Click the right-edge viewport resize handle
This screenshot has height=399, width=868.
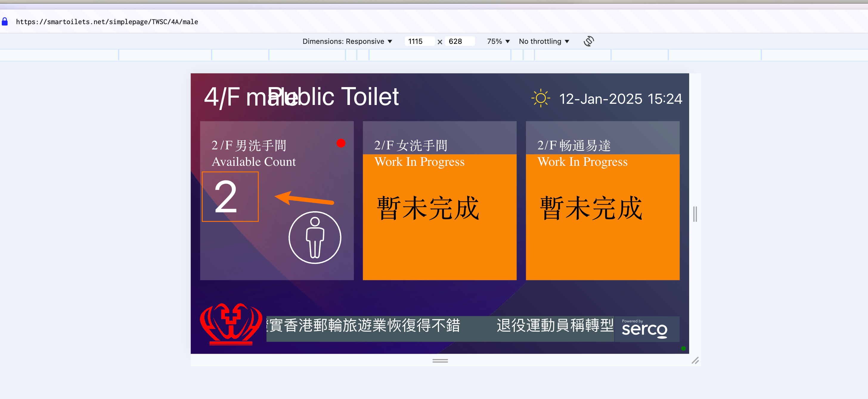[695, 214]
